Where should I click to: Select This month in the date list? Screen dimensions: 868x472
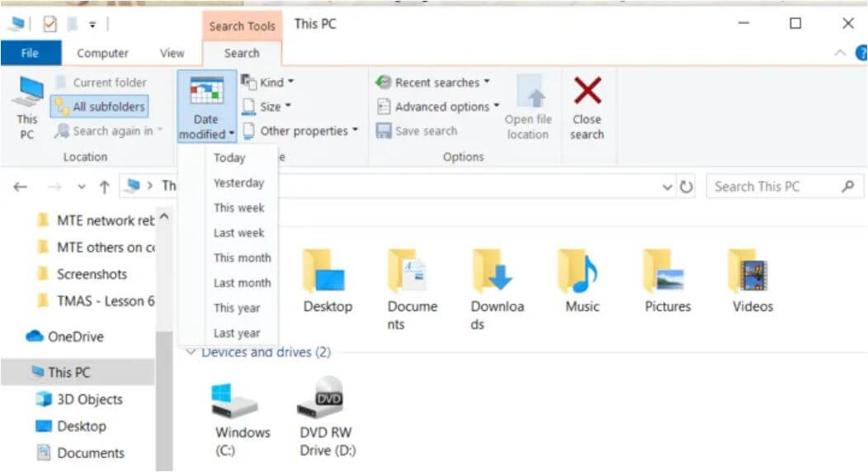click(242, 257)
